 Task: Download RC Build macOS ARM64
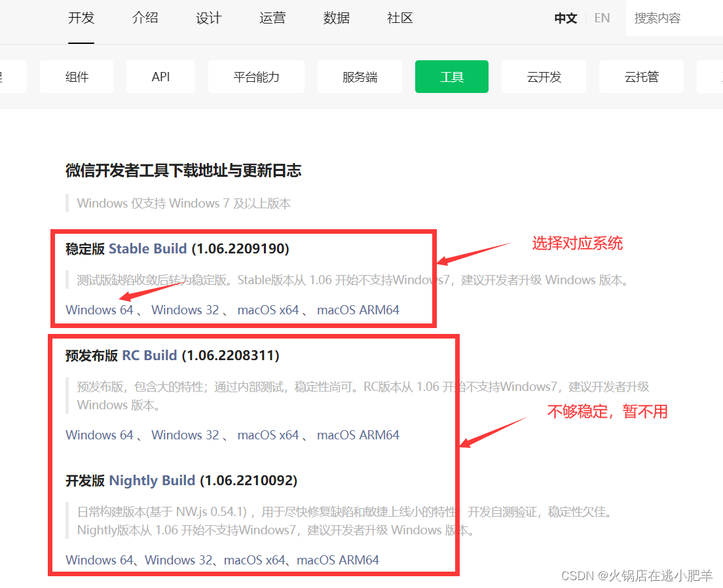(358, 435)
